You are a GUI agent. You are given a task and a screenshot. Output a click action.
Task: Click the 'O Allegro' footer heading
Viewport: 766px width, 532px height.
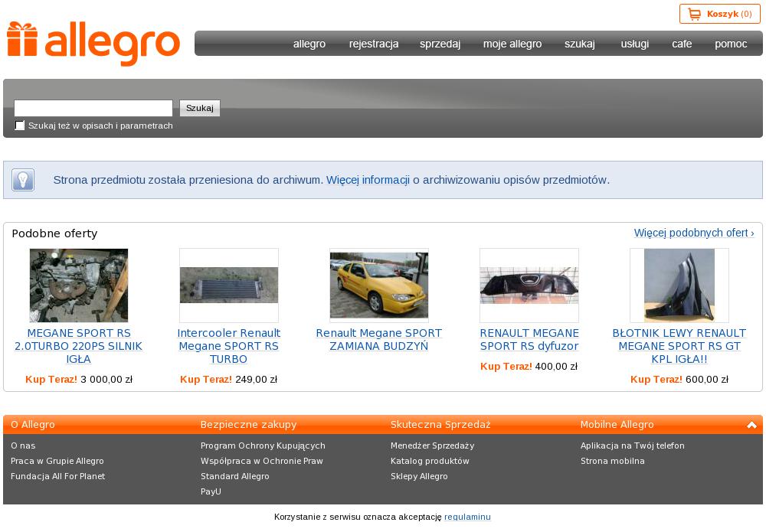click(x=33, y=425)
